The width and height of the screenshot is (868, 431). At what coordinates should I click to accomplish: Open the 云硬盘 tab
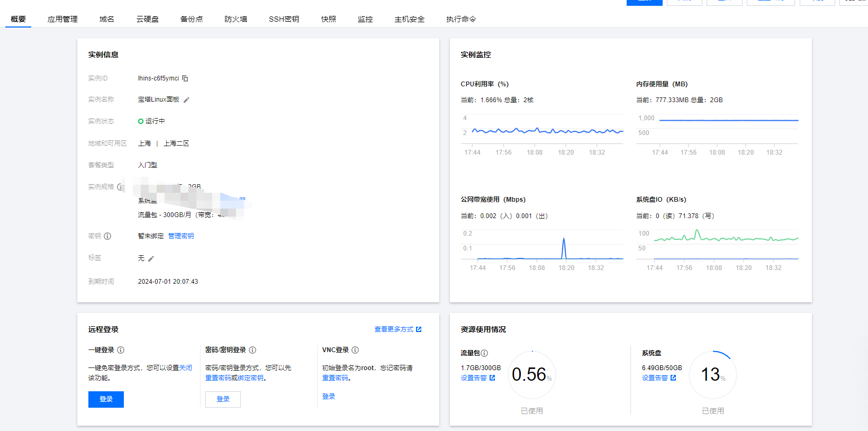pos(148,19)
